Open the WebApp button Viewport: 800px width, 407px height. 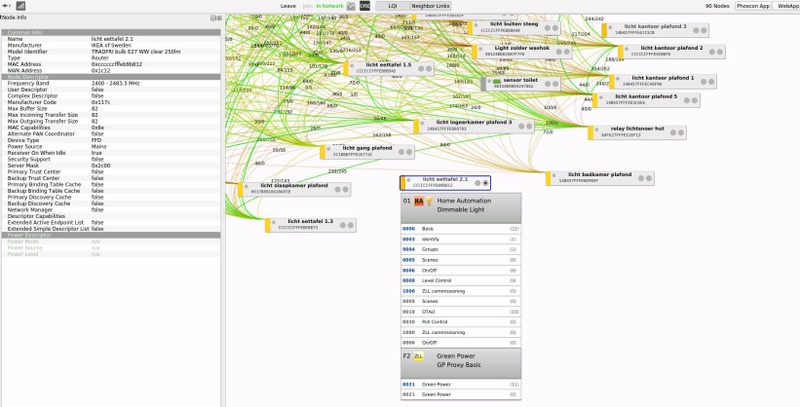point(788,6)
